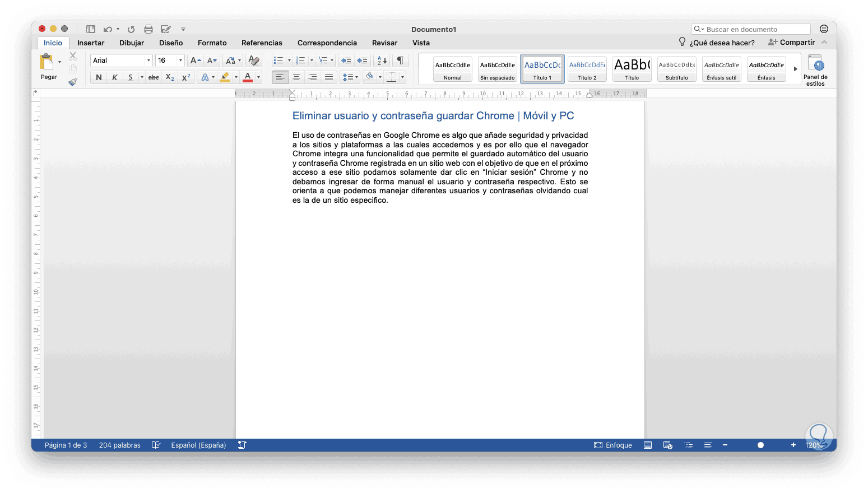Viewport: 868px width, 493px height.
Task: Switch to Print Layout view
Action: click(x=648, y=445)
